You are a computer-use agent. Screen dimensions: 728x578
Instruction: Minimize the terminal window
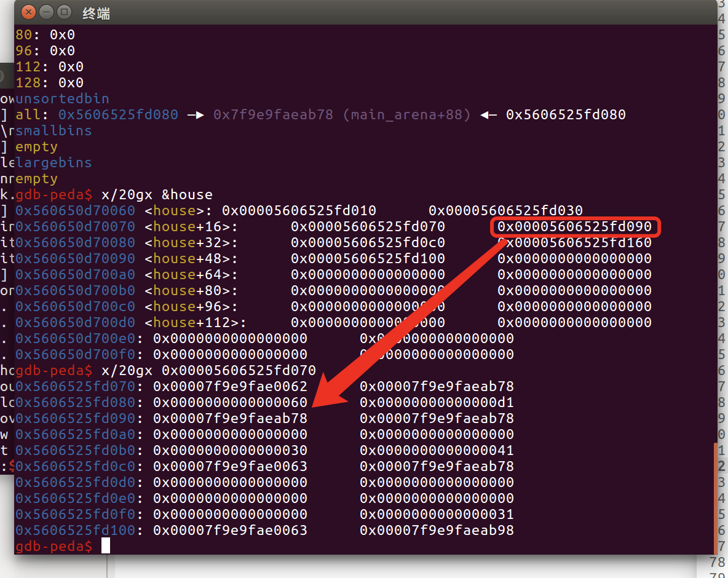47,12
